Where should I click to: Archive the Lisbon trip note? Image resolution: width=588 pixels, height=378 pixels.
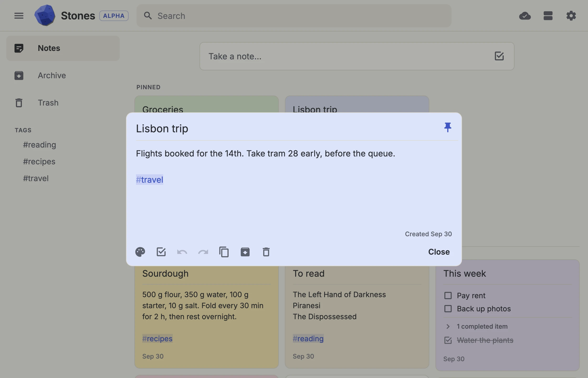(x=245, y=252)
